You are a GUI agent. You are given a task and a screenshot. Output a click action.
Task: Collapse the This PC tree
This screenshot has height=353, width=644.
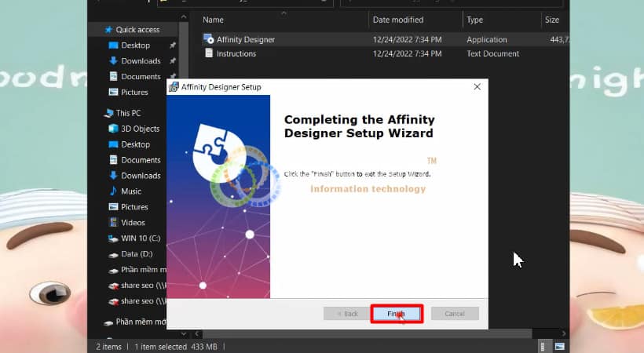(x=99, y=113)
